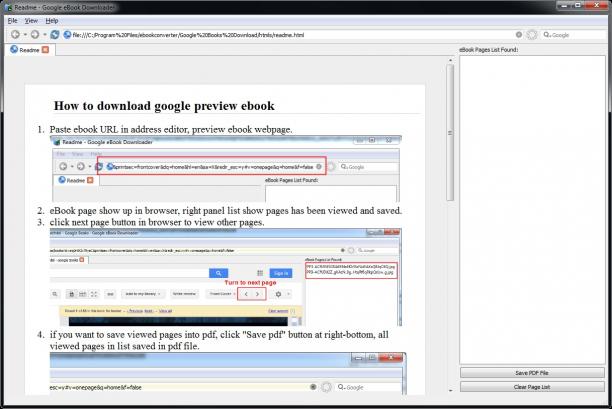This screenshot has width=612, height=409.
Task: Click the screenshot showing 'Turn to next page'
Action: (226, 277)
